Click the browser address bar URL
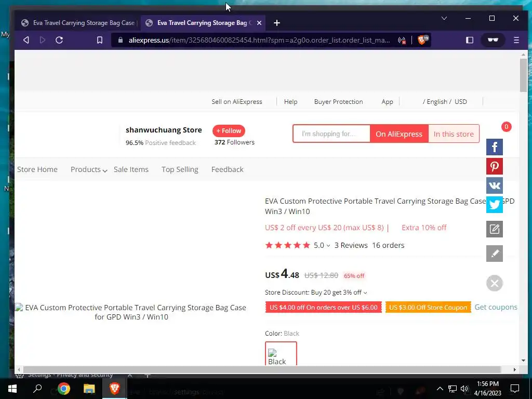 pos(259,40)
